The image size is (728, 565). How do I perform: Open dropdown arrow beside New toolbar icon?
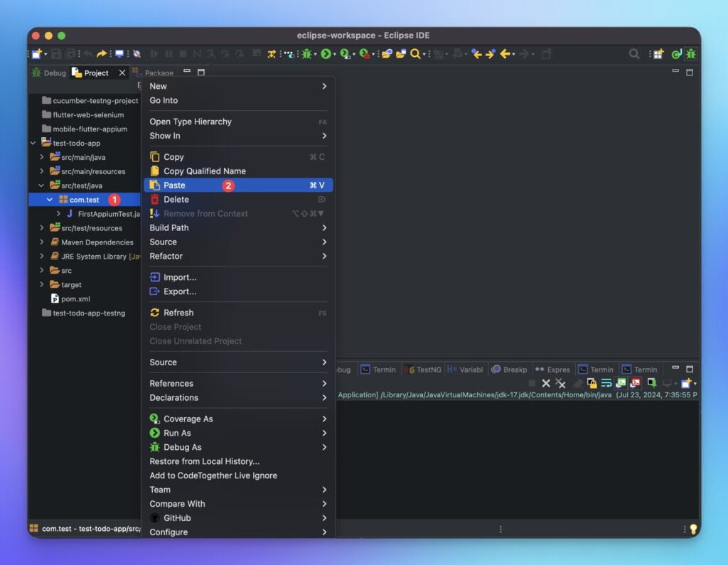pos(45,54)
